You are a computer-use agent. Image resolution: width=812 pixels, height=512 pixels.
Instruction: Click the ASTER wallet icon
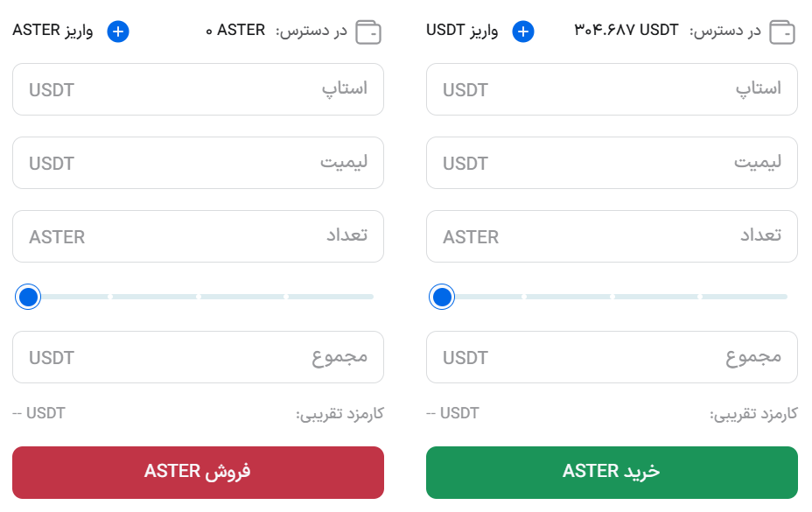[x=368, y=32]
